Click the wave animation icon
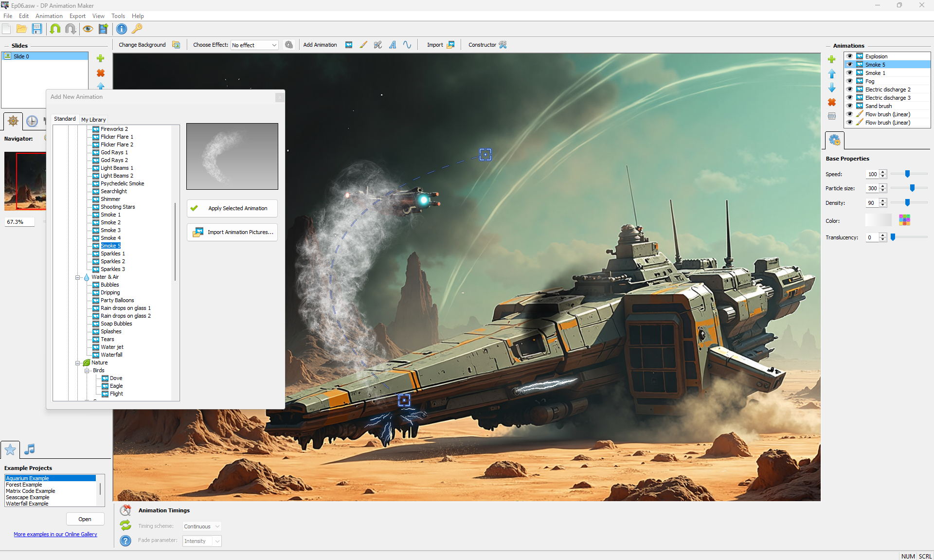Image resolution: width=934 pixels, height=560 pixels. click(407, 45)
